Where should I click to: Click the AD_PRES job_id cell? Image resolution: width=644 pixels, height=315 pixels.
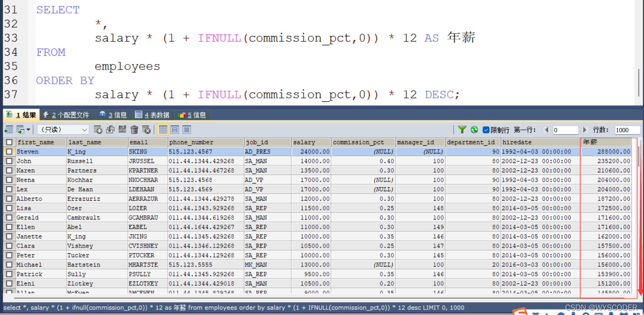(267, 152)
